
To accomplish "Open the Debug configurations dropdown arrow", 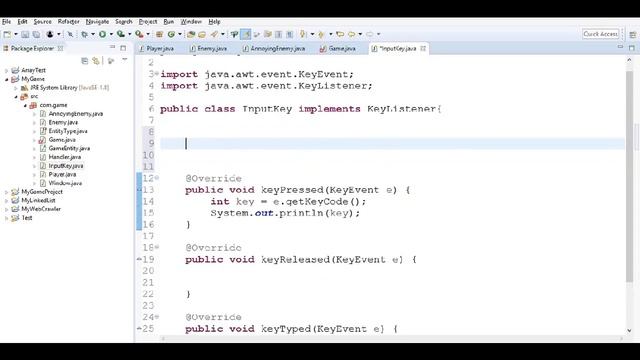I will click(93, 34).
